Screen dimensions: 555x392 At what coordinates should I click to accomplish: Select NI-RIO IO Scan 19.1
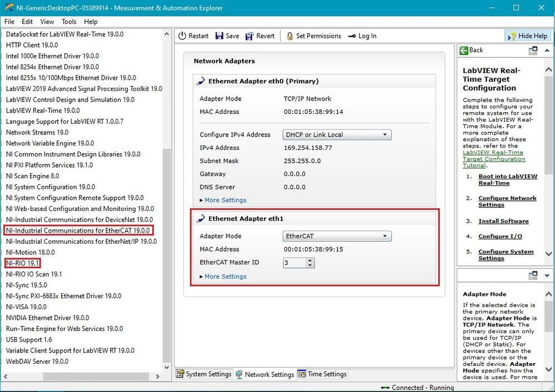click(34, 274)
